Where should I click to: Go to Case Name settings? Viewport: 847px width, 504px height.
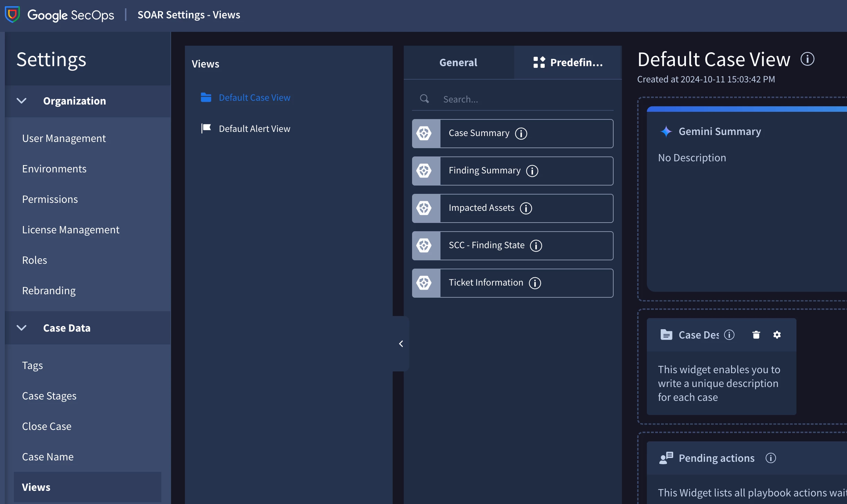[48, 457]
